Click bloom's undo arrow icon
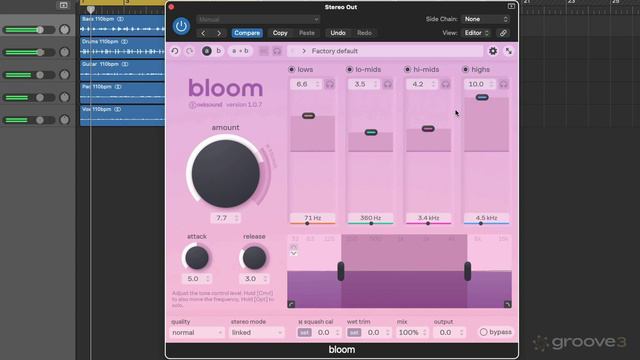The image size is (640, 360). point(175,51)
